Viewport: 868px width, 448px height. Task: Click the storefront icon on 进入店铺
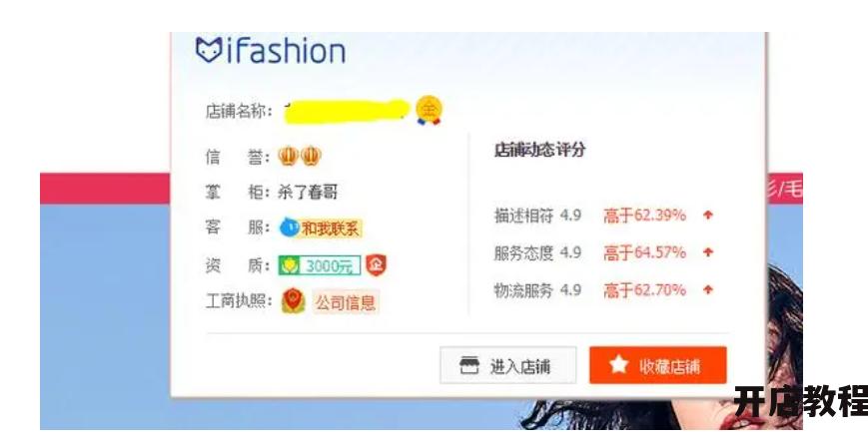click(x=469, y=365)
